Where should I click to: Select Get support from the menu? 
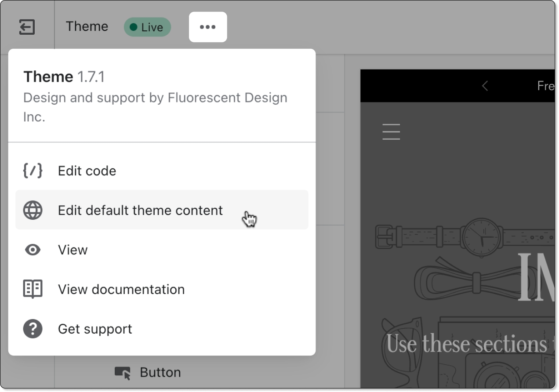(95, 329)
